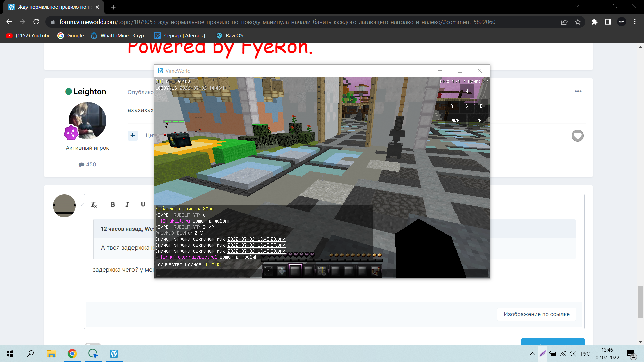Toggle italic in the reply editor

point(127,204)
